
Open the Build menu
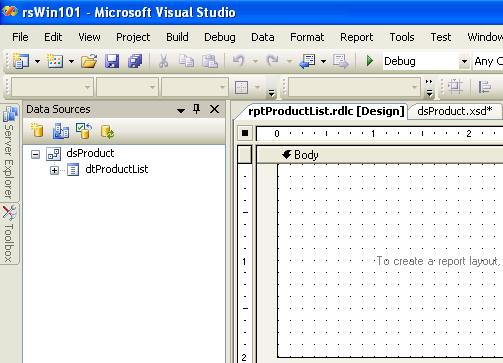pos(177,37)
